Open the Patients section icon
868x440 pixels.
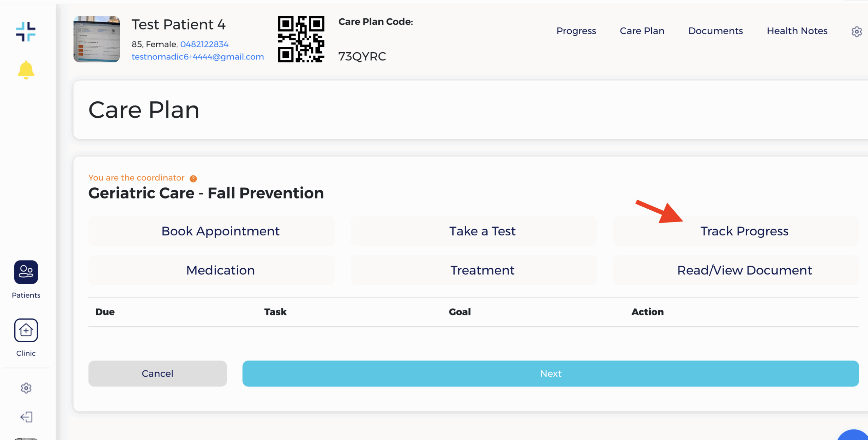coord(26,272)
